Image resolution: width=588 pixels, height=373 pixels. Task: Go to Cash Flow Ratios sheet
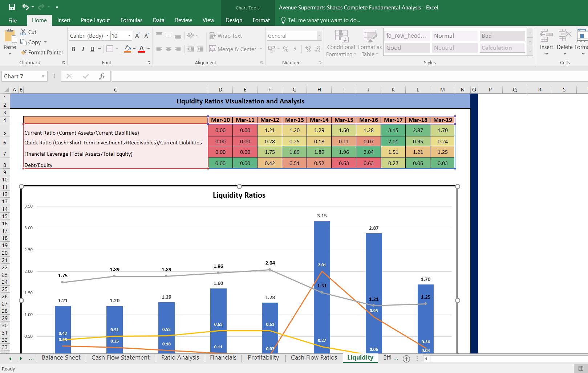point(314,358)
